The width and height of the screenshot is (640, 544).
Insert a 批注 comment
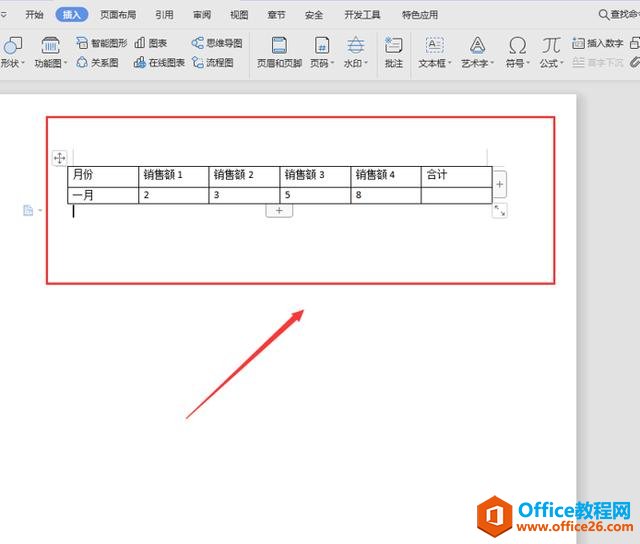[393, 52]
